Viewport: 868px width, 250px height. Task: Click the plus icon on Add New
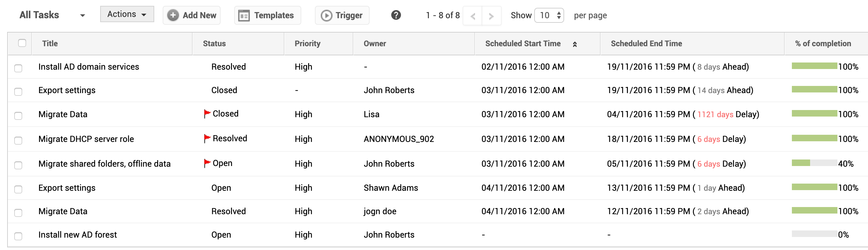pyautogui.click(x=173, y=15)
